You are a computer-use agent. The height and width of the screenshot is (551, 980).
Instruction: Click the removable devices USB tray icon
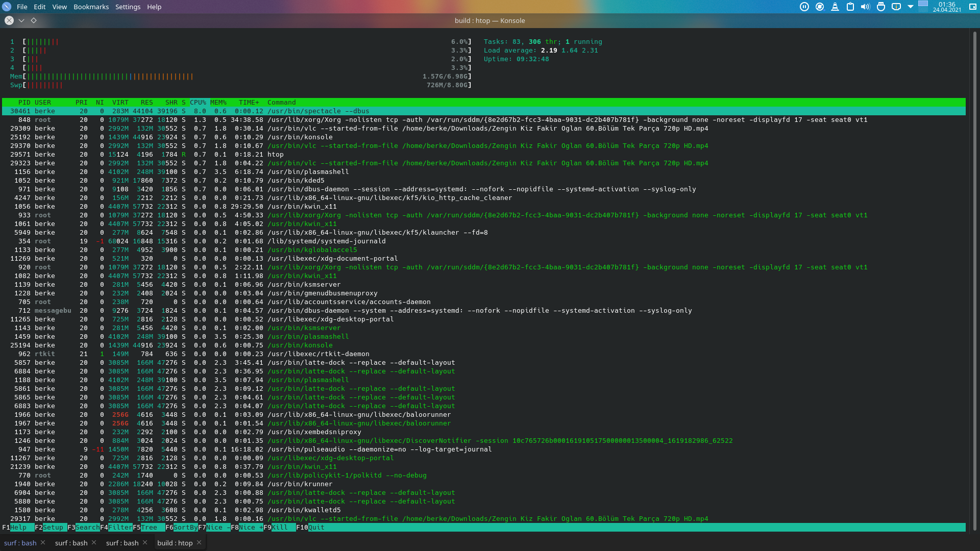click(881, 7)
